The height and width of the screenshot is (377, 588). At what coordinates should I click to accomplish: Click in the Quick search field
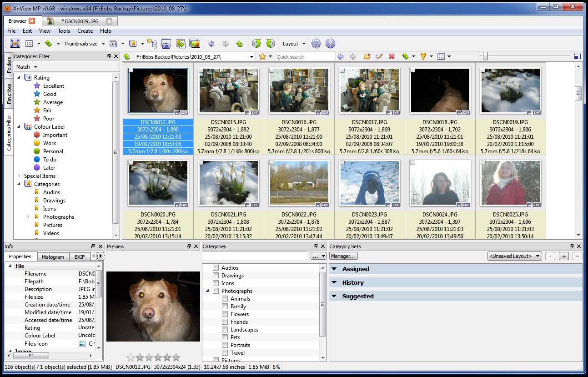(x=304, y=57)
